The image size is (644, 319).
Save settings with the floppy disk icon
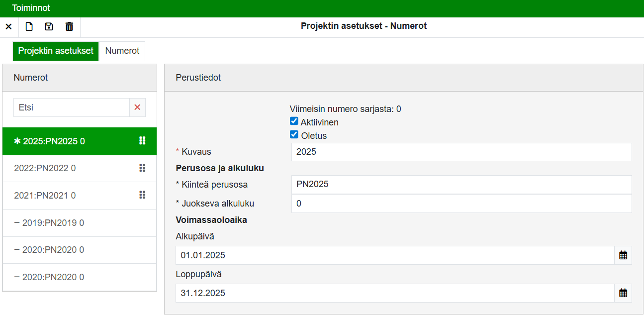pyautogui.click(x=49, y=27)
